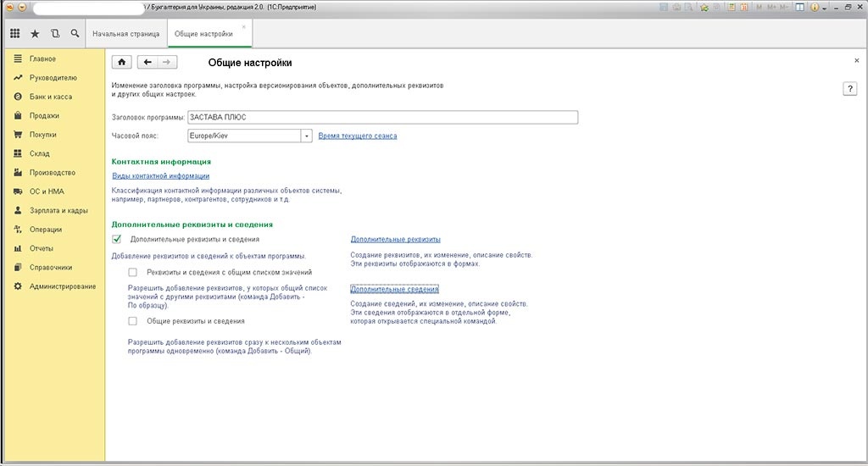This screenshot has width=868, height=466.
Task: Open help with the question mark button
Action: click(850, 89)
